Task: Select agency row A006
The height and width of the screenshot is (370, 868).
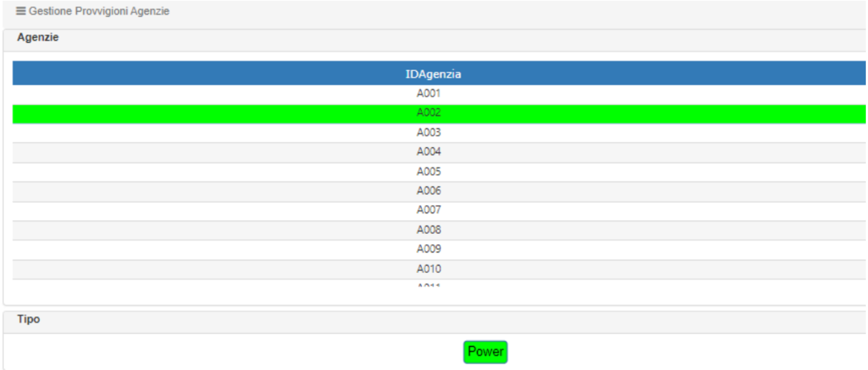Action: click(x=439, y=192)
